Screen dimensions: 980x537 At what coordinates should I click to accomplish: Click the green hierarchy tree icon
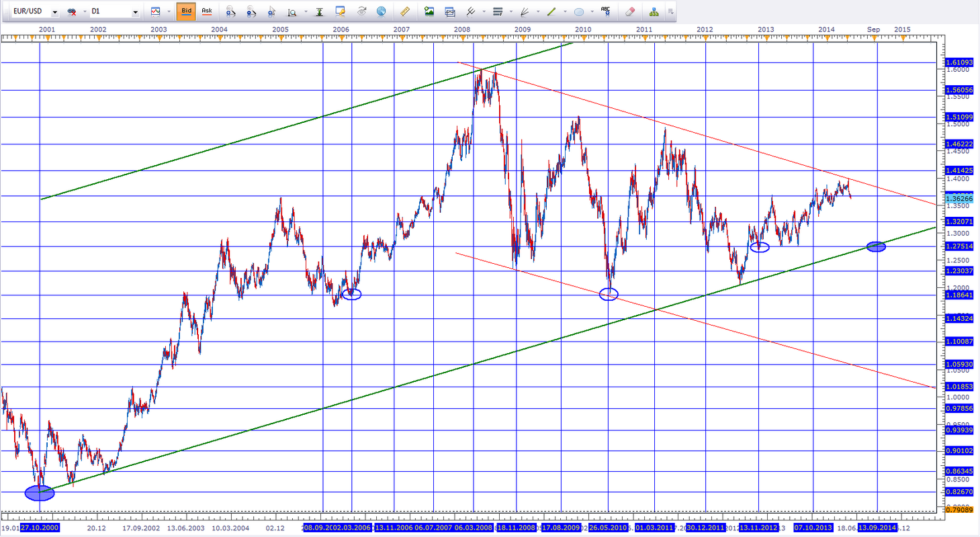(654, 11)
